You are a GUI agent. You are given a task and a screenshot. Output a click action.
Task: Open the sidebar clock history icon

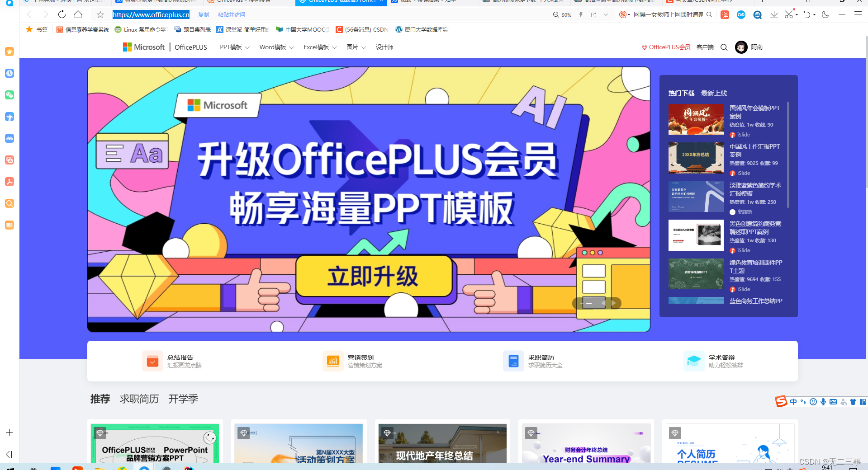9,73
